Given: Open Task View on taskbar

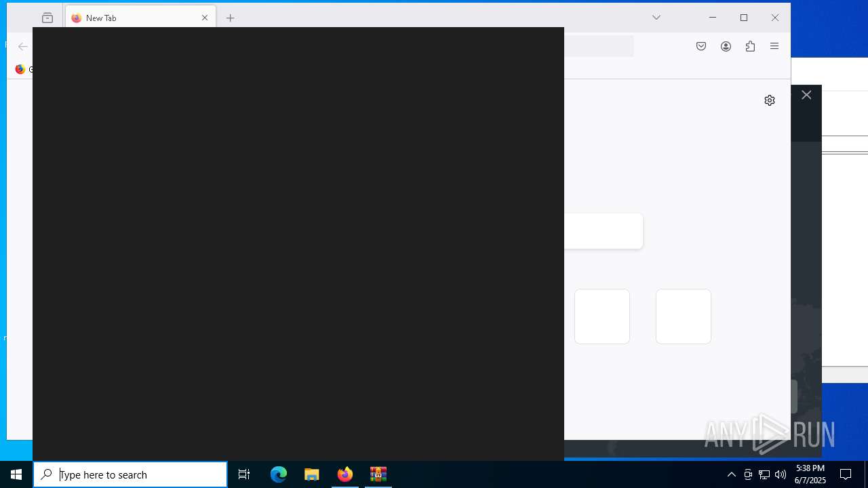Looking at the screenshot, I should [244, 474].
